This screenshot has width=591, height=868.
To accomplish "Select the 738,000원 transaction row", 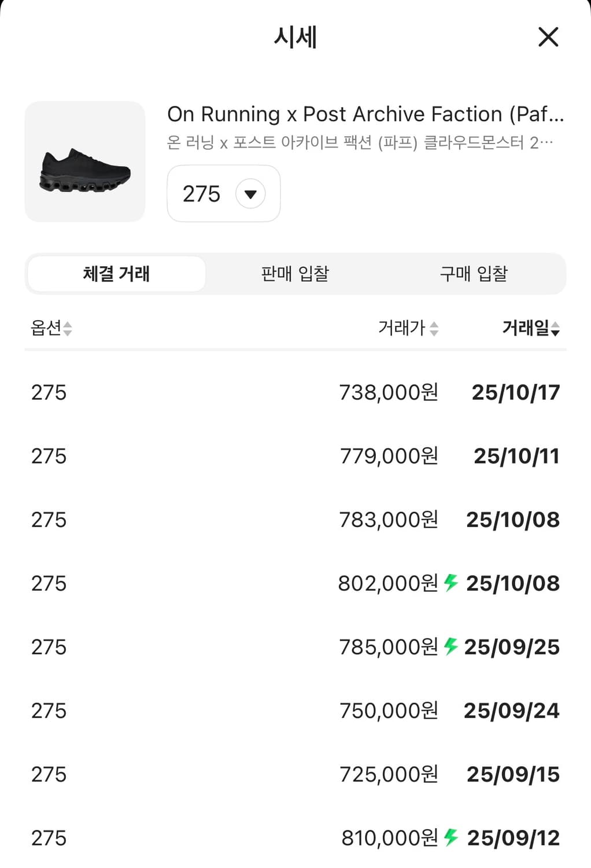I will click(x=295, y=392).
